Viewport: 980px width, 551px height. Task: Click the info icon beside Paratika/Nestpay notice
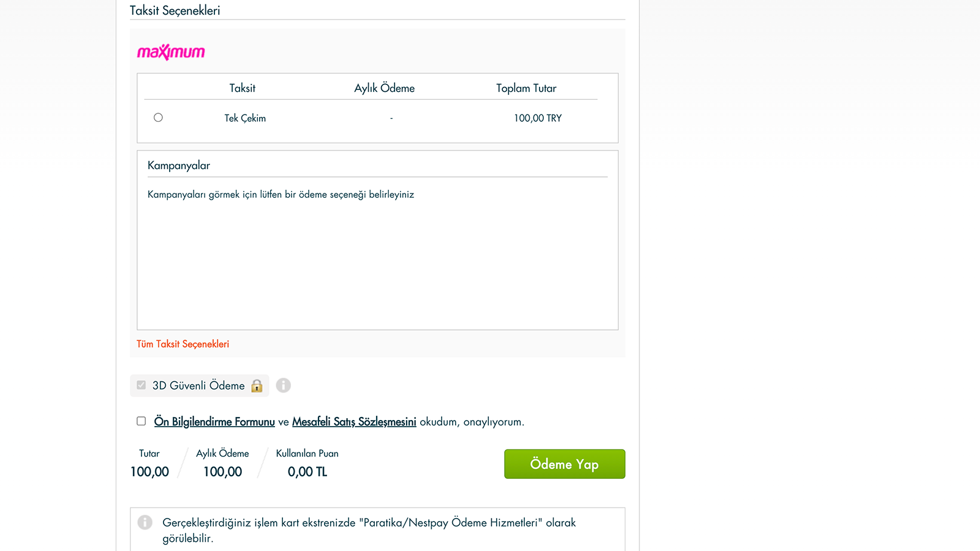[x=145, y=522]
